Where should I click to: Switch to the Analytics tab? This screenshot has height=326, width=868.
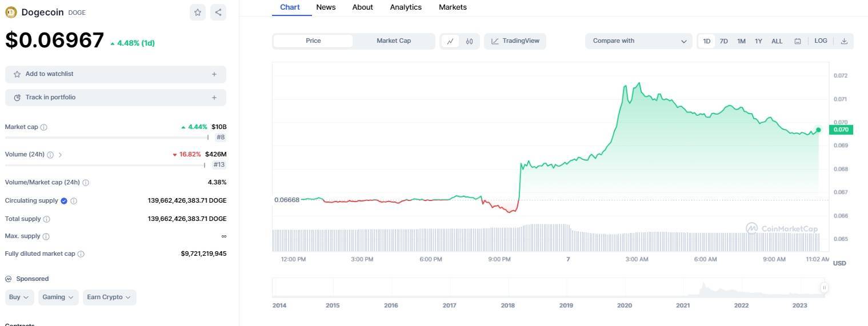(x=406, y=7)
